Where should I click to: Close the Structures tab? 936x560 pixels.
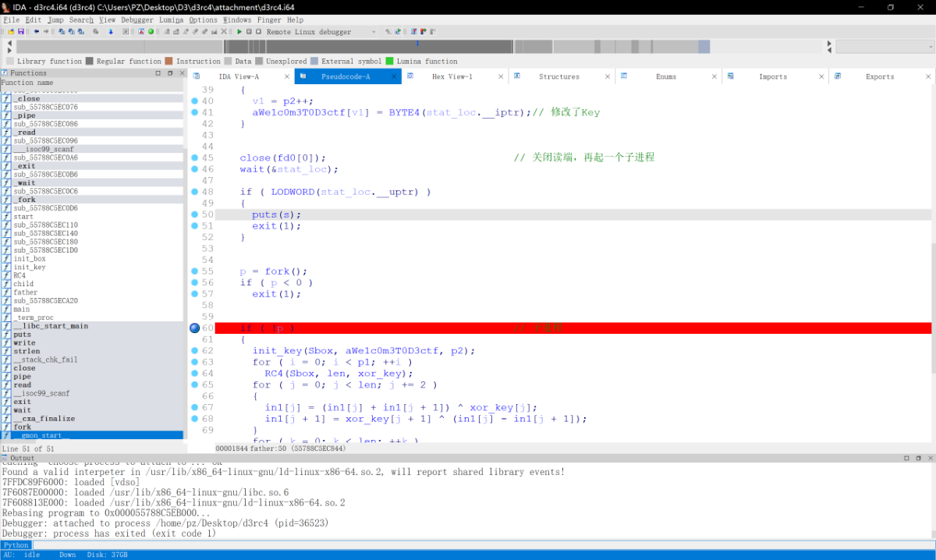tap(606, 76)
